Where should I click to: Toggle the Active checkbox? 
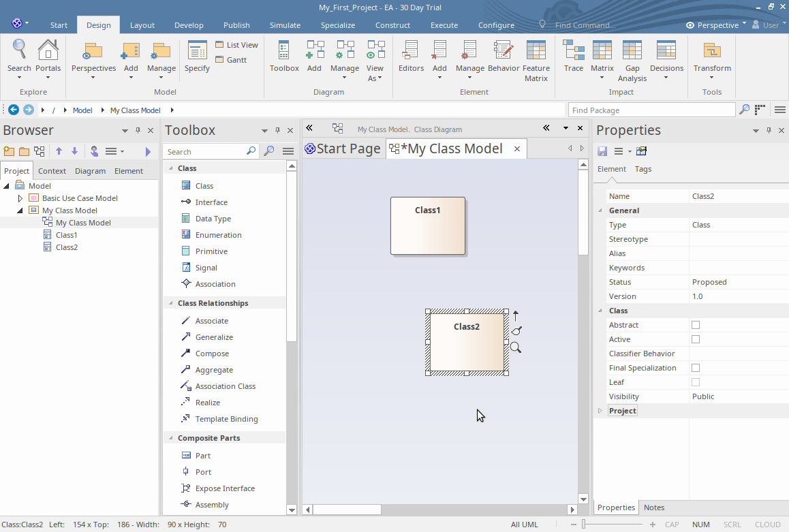696,339
